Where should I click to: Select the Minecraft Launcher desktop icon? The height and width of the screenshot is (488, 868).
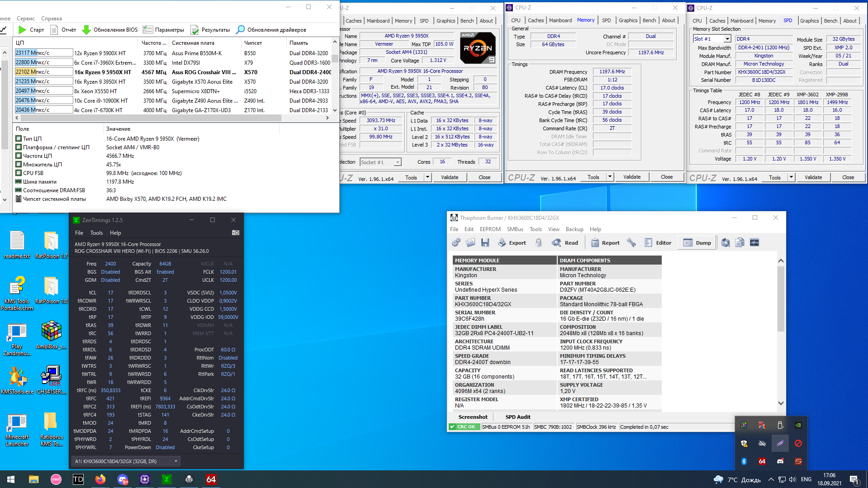(x=17, y=430)
